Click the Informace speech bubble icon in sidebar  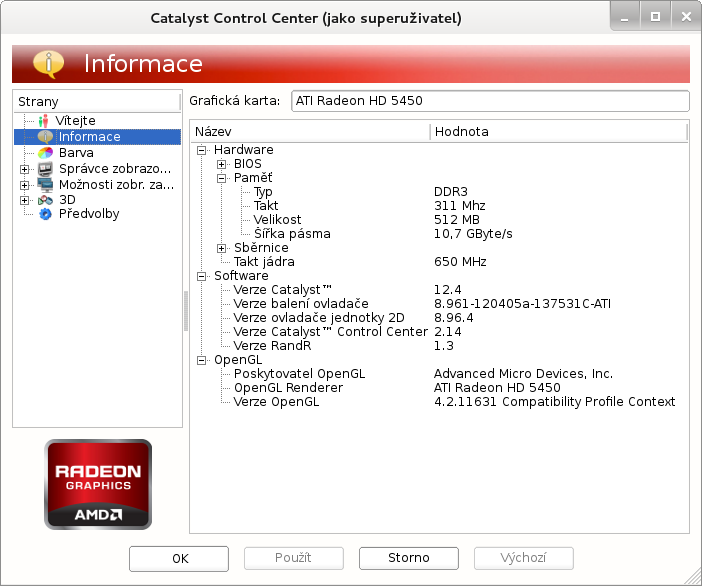tap(45, 137)
